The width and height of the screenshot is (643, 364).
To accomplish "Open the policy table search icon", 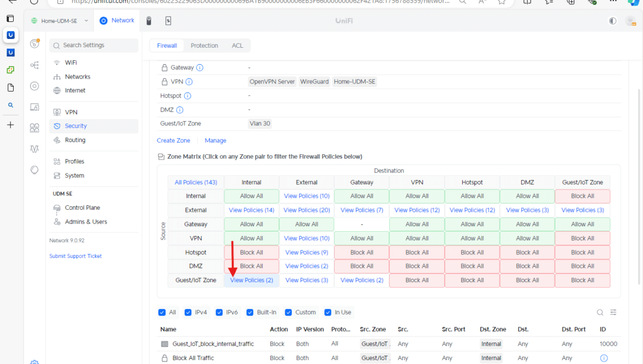I will [x=600, y=312].
